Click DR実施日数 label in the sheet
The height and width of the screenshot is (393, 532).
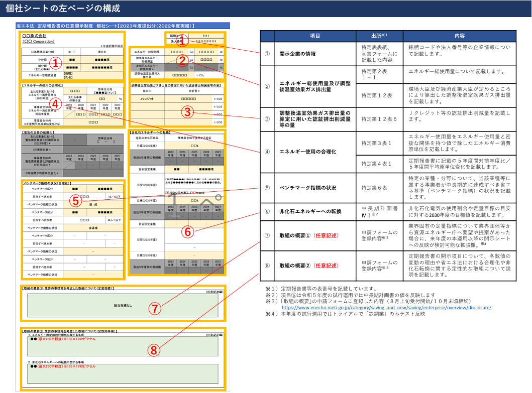click(42, 149)
